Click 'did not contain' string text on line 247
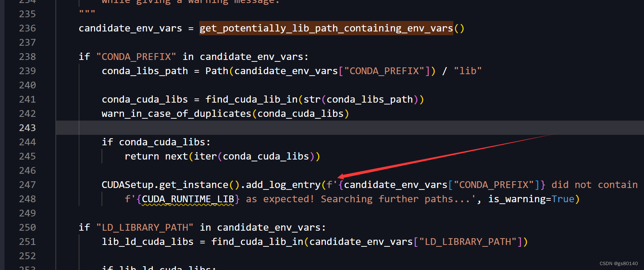 595,185
